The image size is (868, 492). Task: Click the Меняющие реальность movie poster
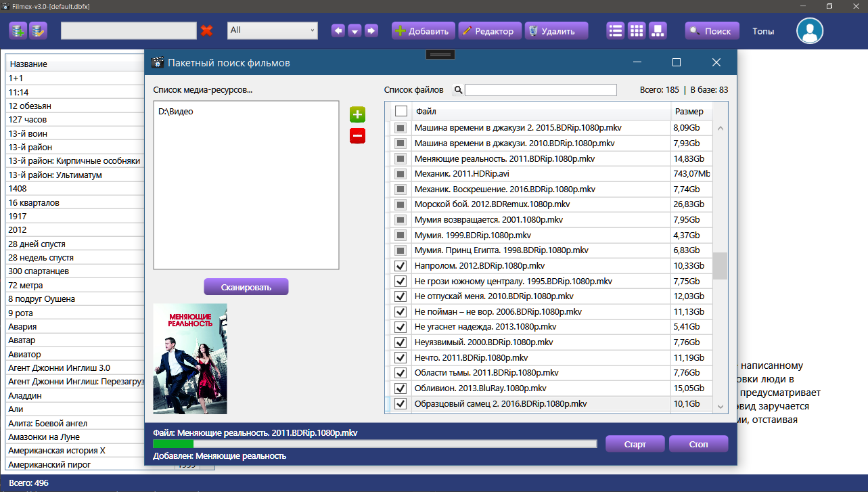point(190,358)
